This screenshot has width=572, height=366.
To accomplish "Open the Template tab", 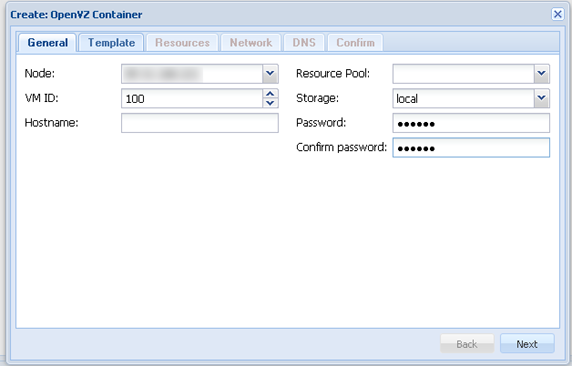I will click(111, 43).
